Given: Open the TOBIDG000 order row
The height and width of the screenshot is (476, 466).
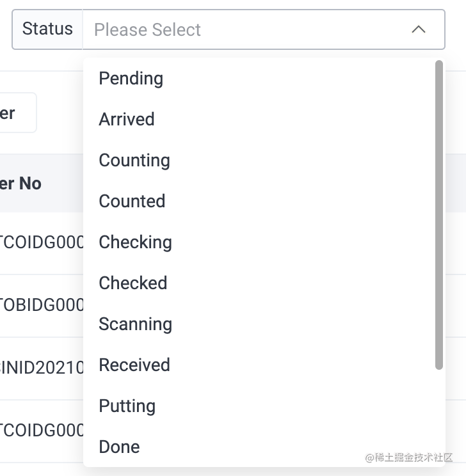Looking at the screenshot, I should click(42, 305).
